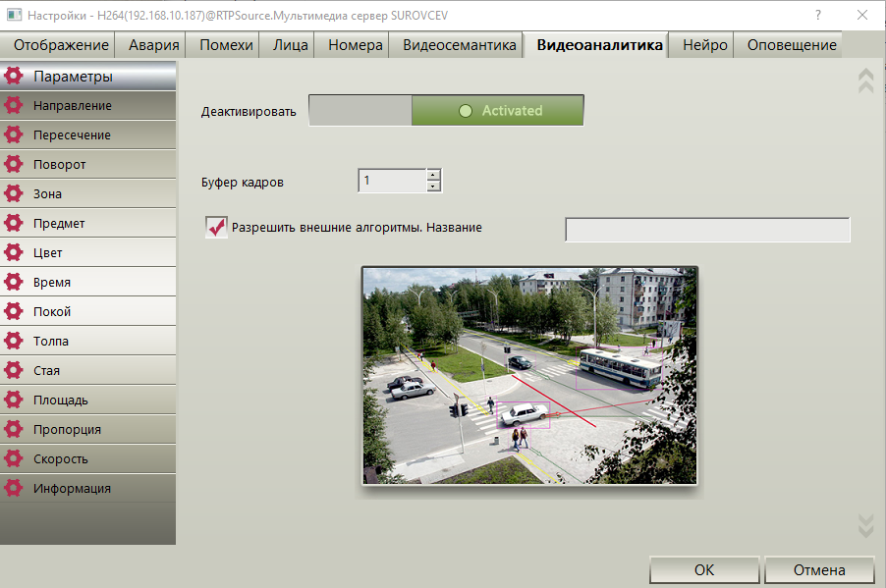Click the settings window title bar icon
Viewport: 886px width, 588px height.
(14, 15)
